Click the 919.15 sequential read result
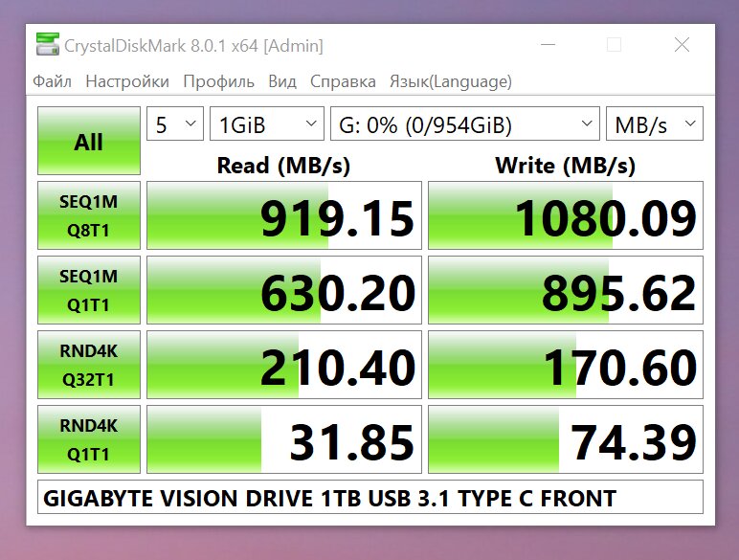 (x=284, y=215)
